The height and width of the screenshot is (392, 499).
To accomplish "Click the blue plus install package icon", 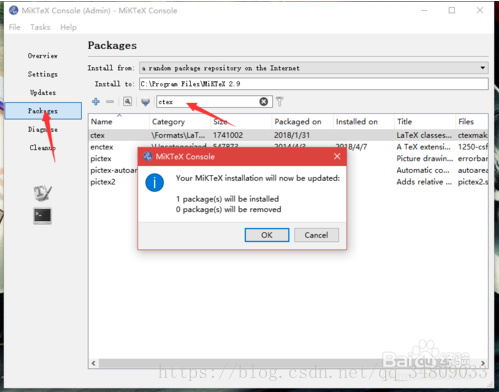I will coord(96,102).
